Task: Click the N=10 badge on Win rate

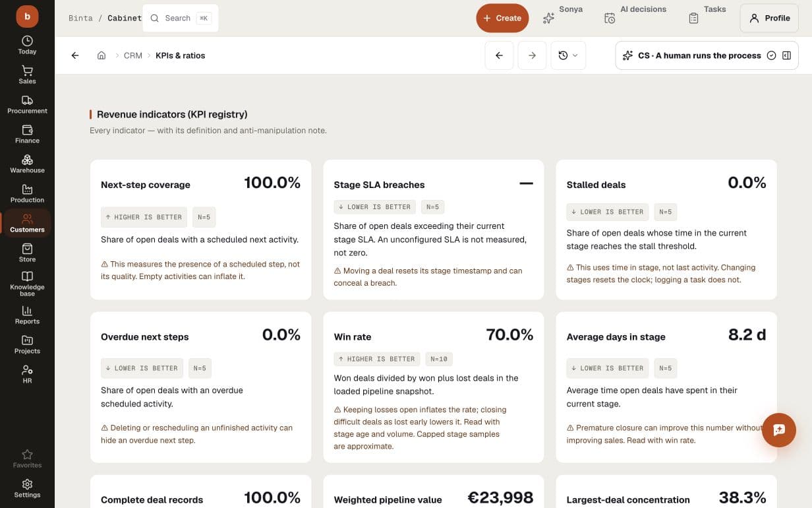Action: pyautogui.click(x=439, y=359)
